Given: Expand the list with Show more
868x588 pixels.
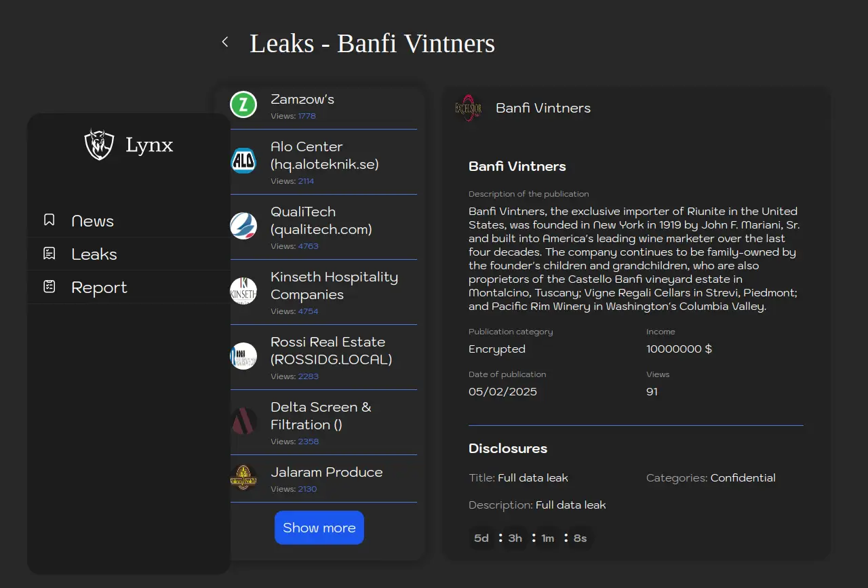Looking at the screenshot, I should coord(319,528).
